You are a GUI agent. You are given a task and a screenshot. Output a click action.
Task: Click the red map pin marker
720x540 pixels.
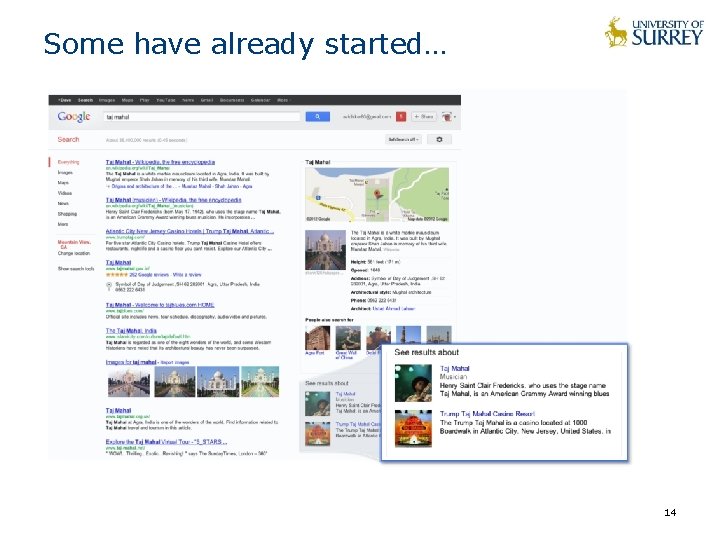coord(379,194)
